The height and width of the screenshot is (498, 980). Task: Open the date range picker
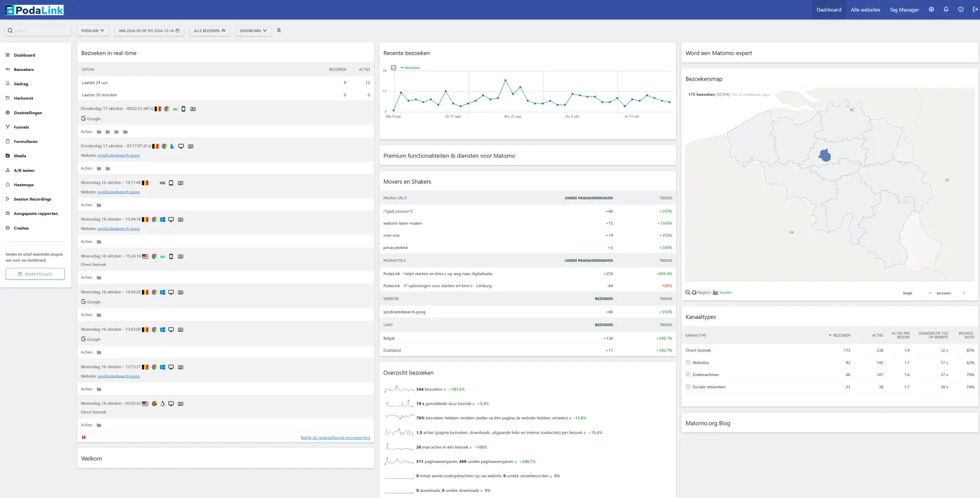pyautogui.click(x=149, y=31)
